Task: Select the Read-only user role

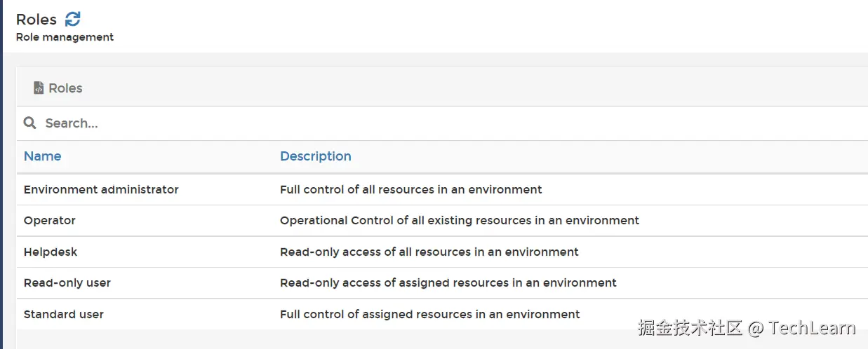Action: point(67,282)
